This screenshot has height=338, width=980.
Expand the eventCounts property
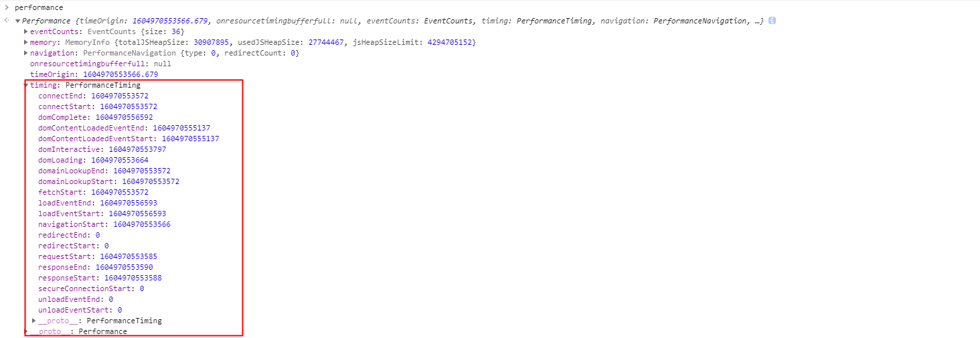pos(25,31)
